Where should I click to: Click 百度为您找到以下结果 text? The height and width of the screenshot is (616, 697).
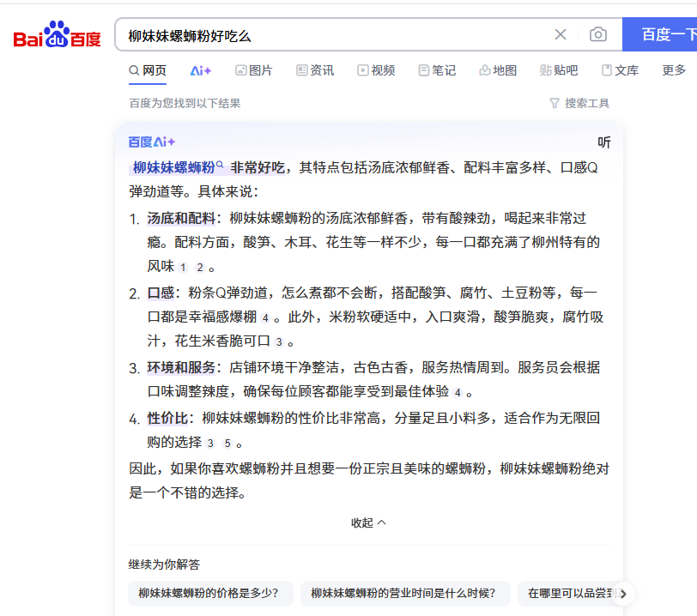(185, 104)
